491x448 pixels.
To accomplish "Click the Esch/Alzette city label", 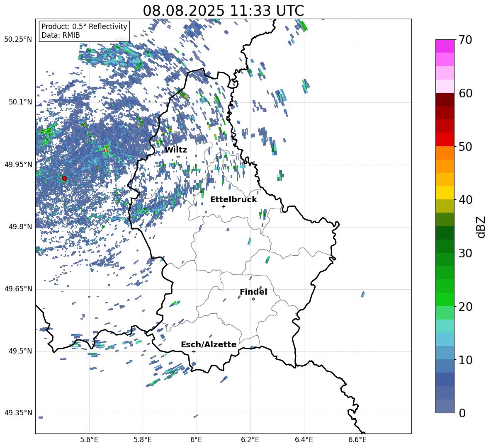I will pyautogui.click(x=209, y=344).
